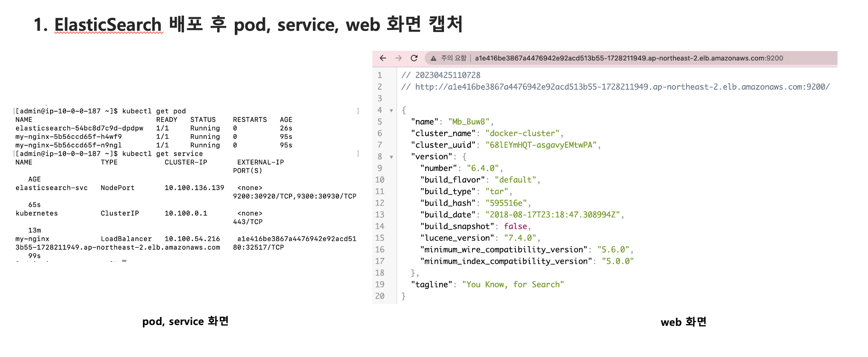Click the ClusterIP service type
This screenshot has height=357, width=868.
119,213
